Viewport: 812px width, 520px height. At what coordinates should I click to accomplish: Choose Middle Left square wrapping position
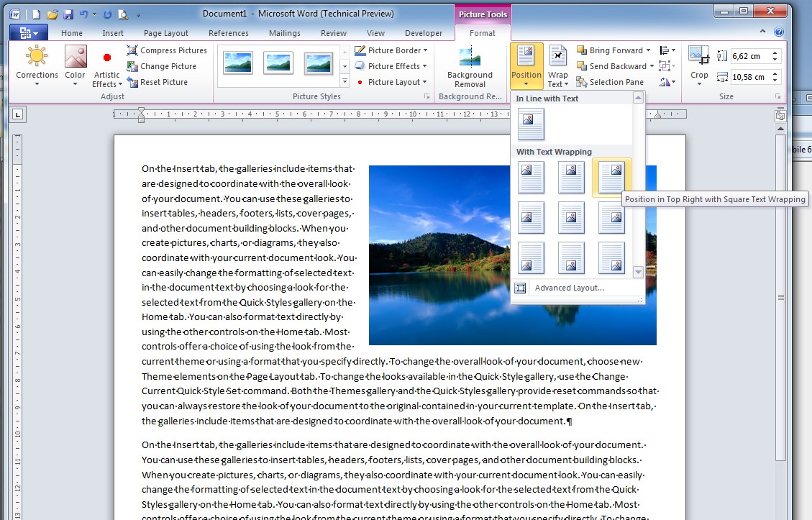531,217
